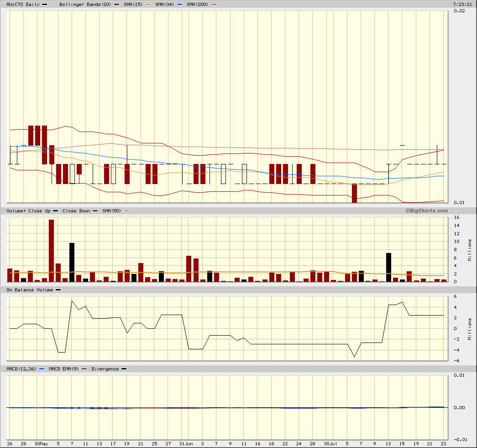Click the dark red Bollinger Bands swatch
Viewport: 477px width, 448px height.
tap(116, 5)
